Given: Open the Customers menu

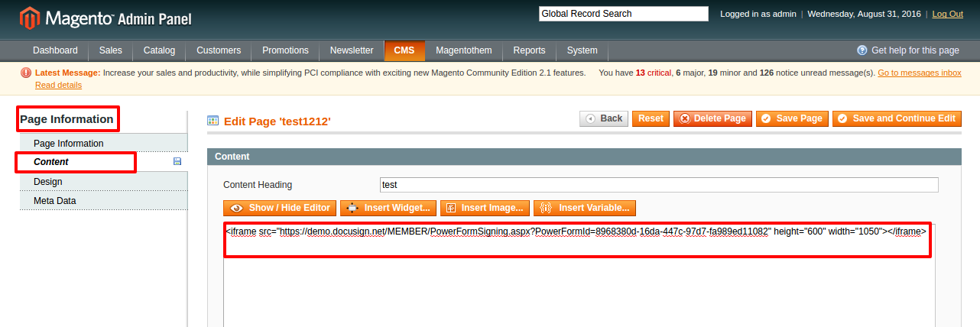Looking at the screenshot, I should tap(219, 50).
